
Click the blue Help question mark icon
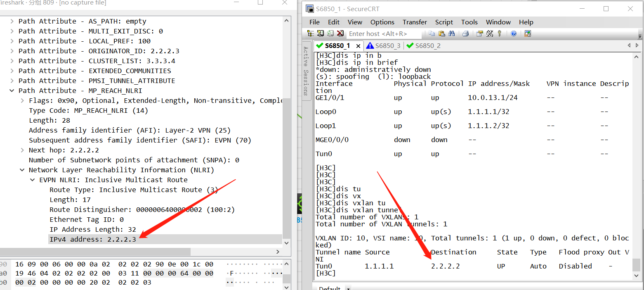coord(514,33)
